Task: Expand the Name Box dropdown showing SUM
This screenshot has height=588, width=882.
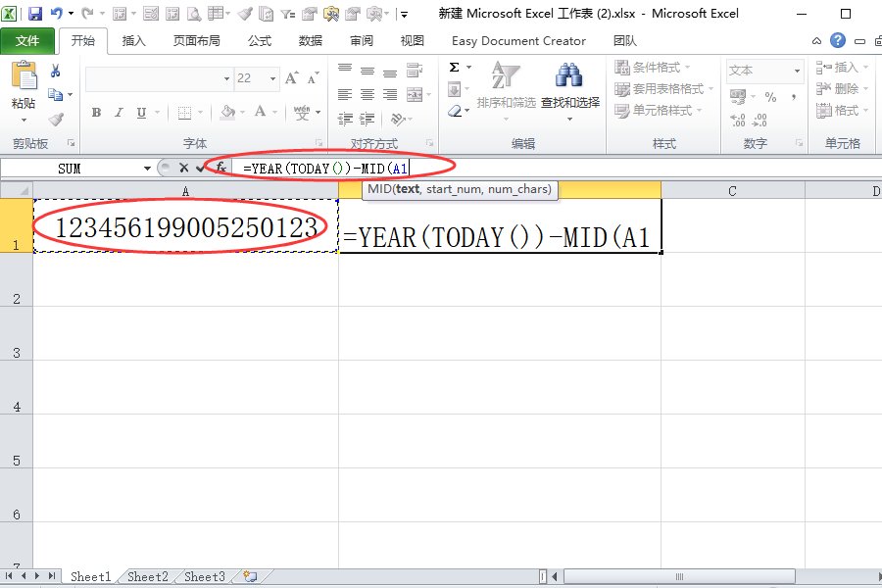Action: click(147, 169)
